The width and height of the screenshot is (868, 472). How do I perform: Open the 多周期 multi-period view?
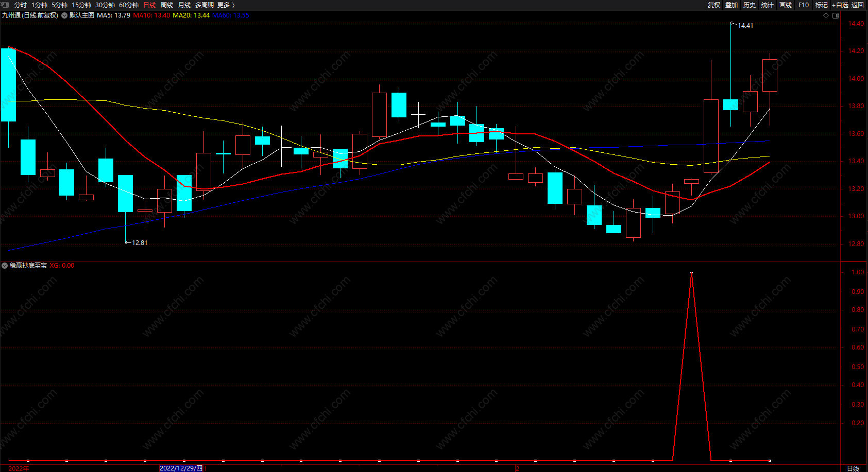click(x=205, y=5)
